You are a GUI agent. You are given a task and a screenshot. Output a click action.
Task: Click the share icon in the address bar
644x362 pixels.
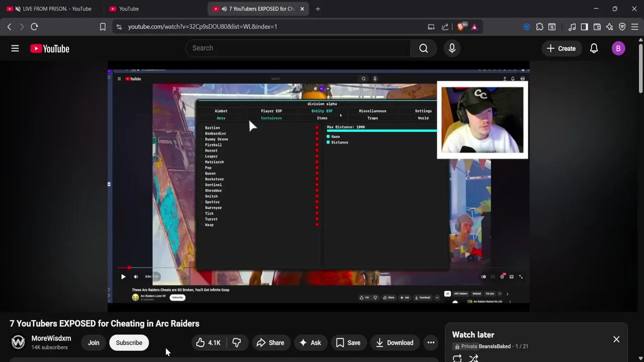445,27
